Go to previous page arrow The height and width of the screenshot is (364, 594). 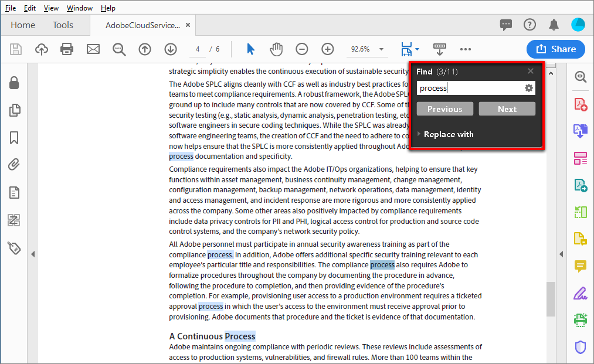(145, 49)
